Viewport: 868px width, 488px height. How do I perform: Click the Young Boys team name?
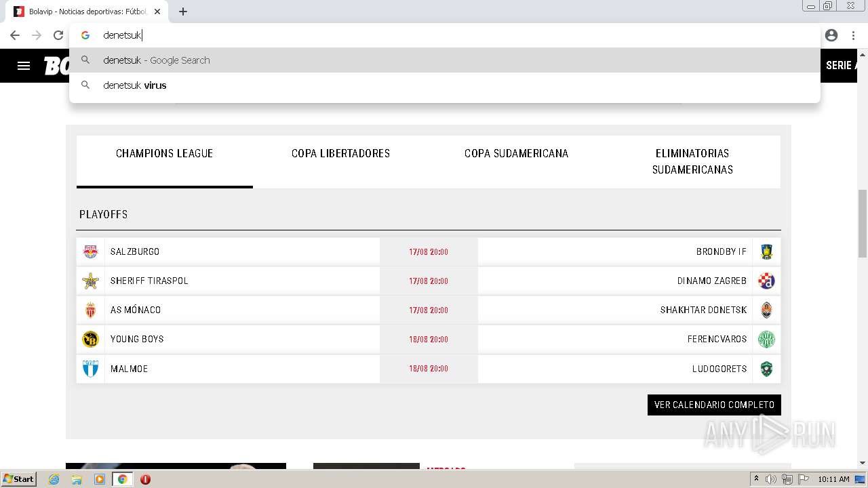137,339
